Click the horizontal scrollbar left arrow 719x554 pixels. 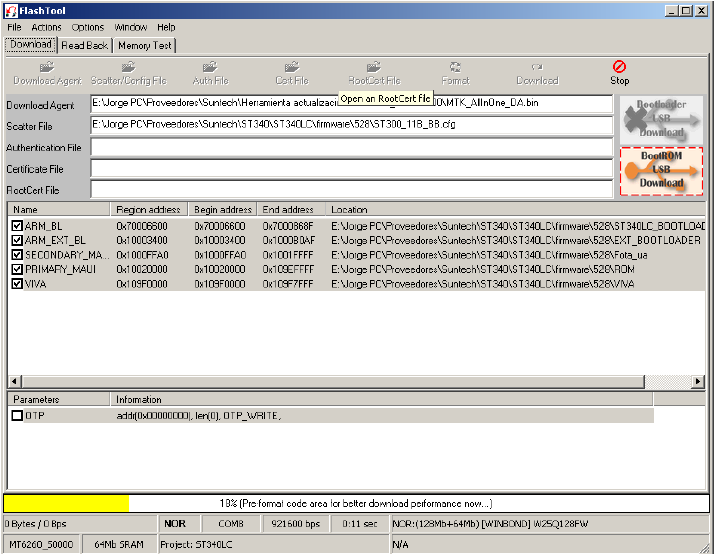(14, 381)
